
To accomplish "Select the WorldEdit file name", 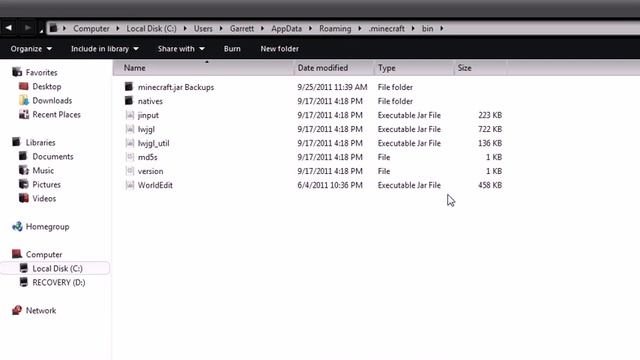I will click(155, 185).
